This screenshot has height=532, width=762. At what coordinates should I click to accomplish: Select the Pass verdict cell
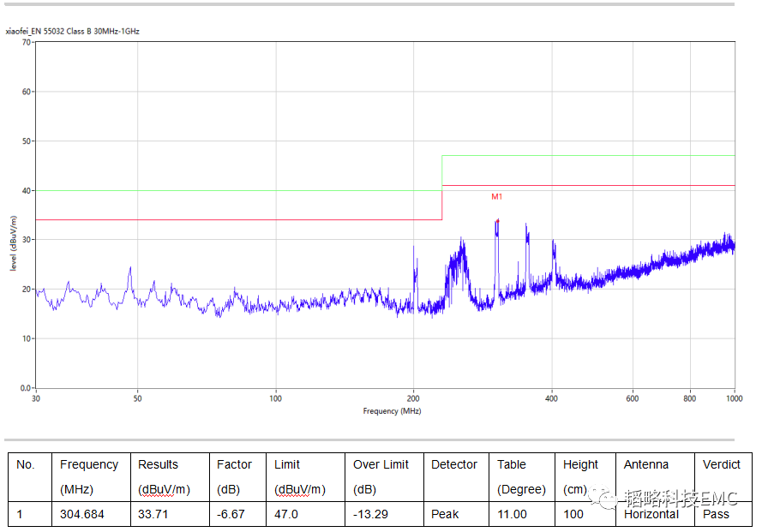(x=716, y=514)
